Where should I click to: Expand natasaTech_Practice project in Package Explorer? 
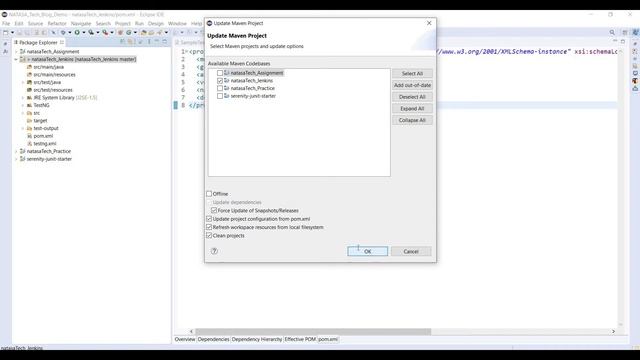click(16, 151)
